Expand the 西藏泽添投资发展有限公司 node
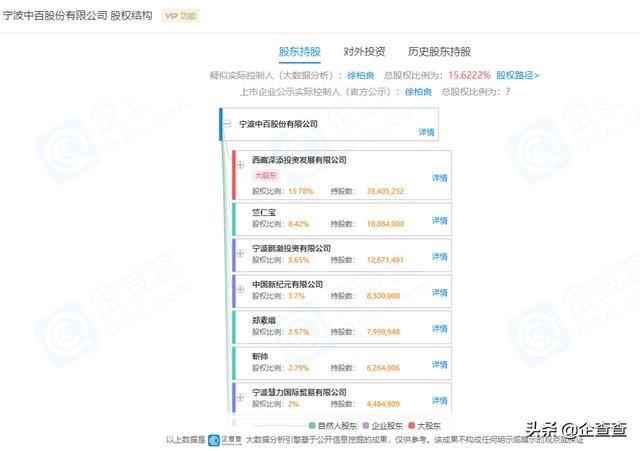 tap(240, 164)
